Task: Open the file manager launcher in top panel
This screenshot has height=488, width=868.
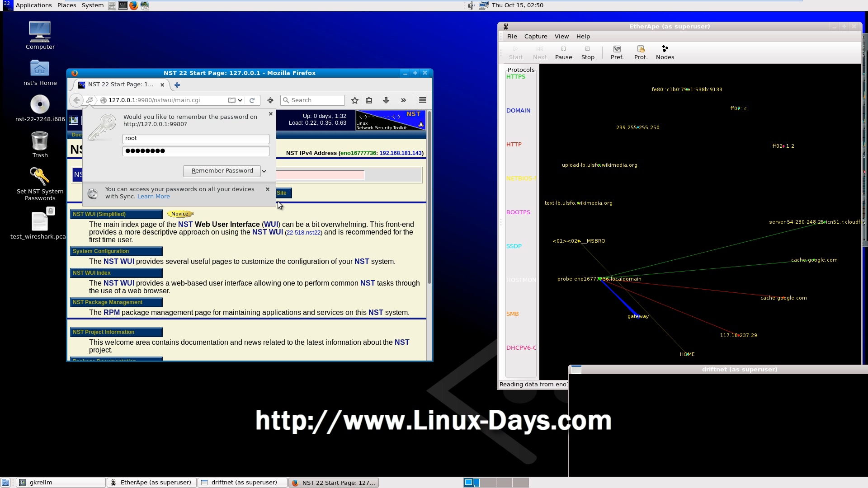Action: pyautogui.click(x=112, y=5)
